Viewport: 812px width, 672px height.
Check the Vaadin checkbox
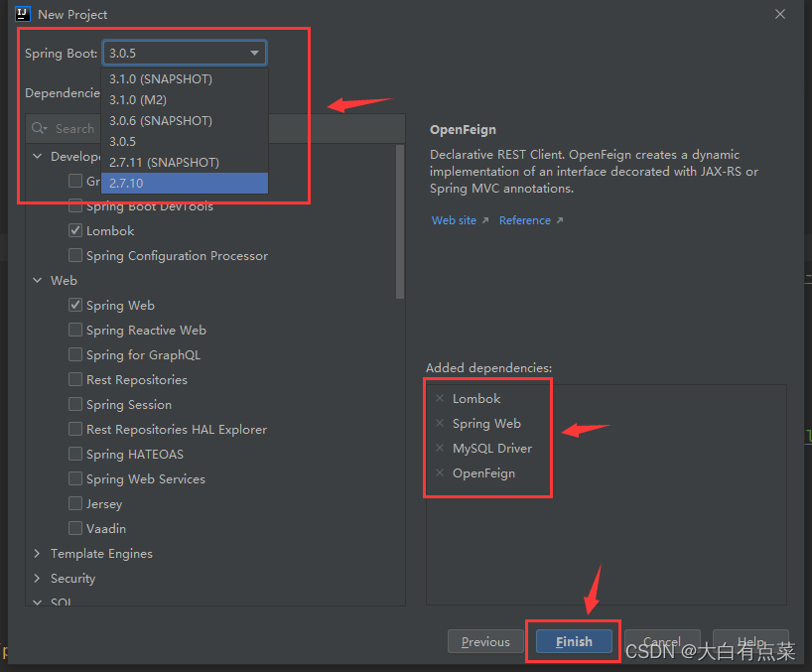75,528
